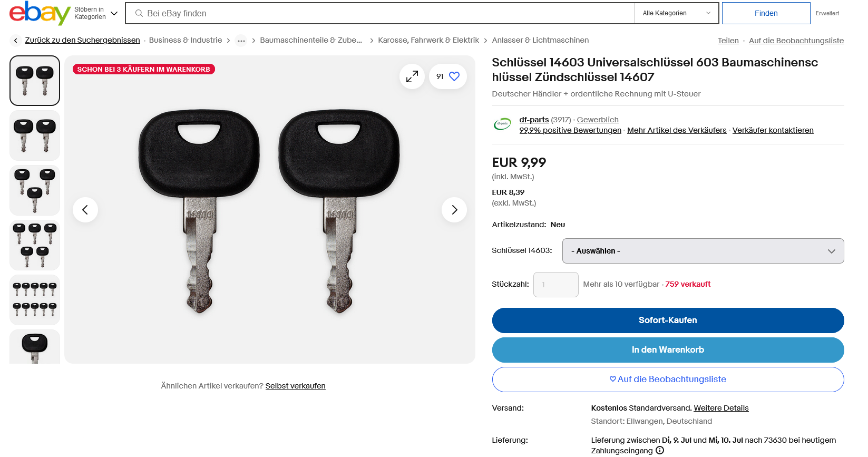
Task: Go to Anlasser & Lichtmaschinen category
Action: click(x=540, y=40)
